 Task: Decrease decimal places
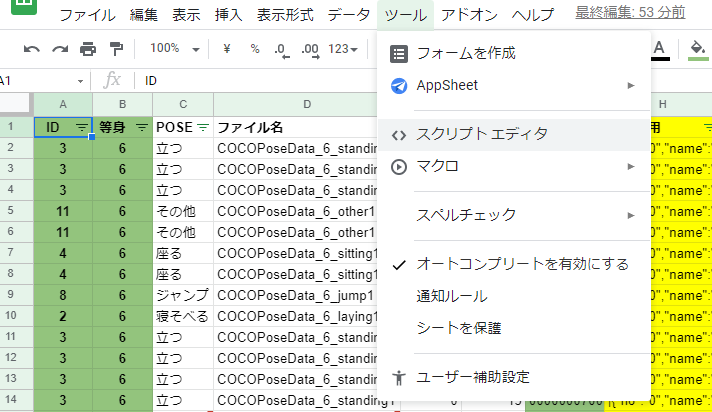(x=282, y=50)
